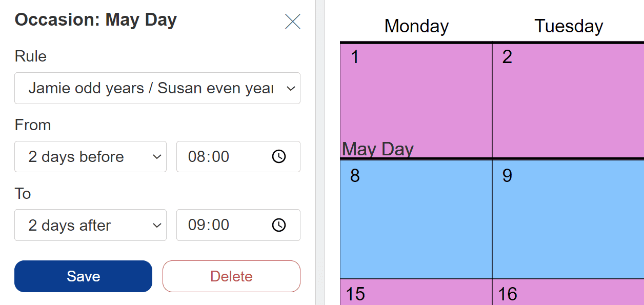
Task: Click the Tuesday column header
Action: coord(569,26)
